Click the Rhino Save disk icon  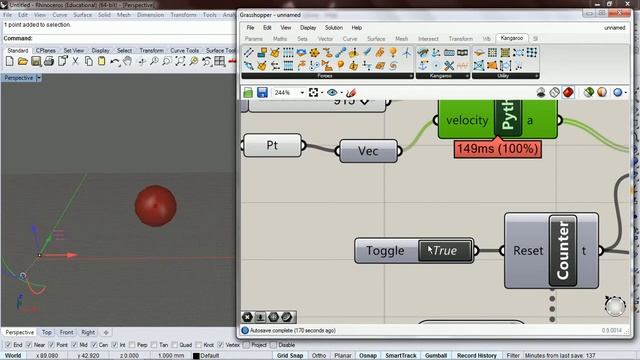tap(36, 61)
